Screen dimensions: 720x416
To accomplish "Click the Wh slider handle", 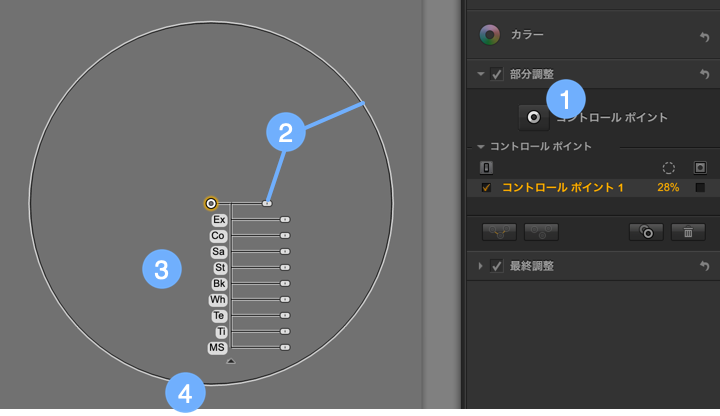I will (285, 300).
